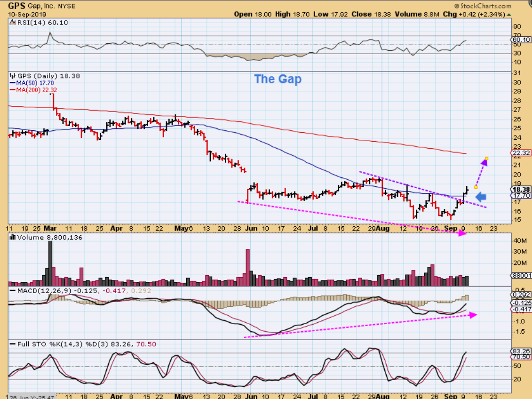The width and height of the screenshot is (532, 399).
Task: Click the High 18.70 value
Action: [292, 14]
